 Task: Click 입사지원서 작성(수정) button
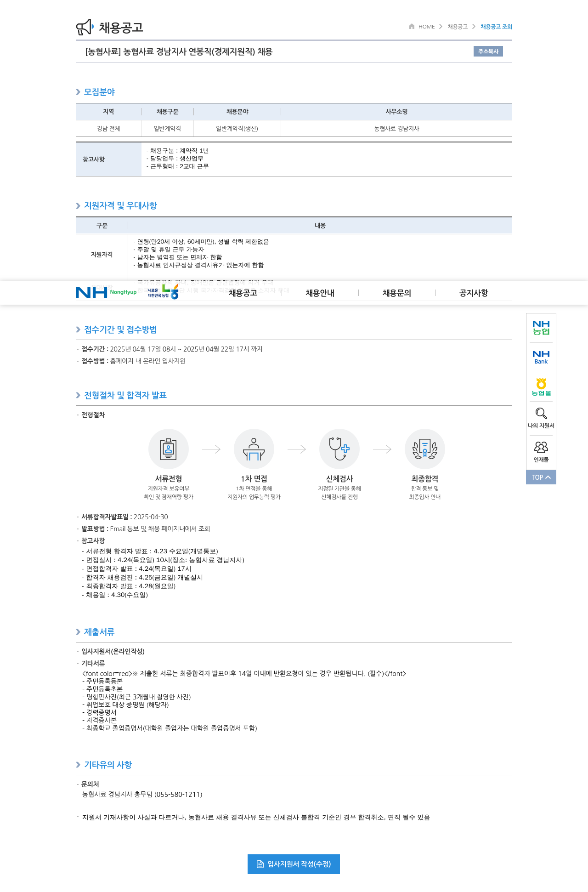point(294,864)
